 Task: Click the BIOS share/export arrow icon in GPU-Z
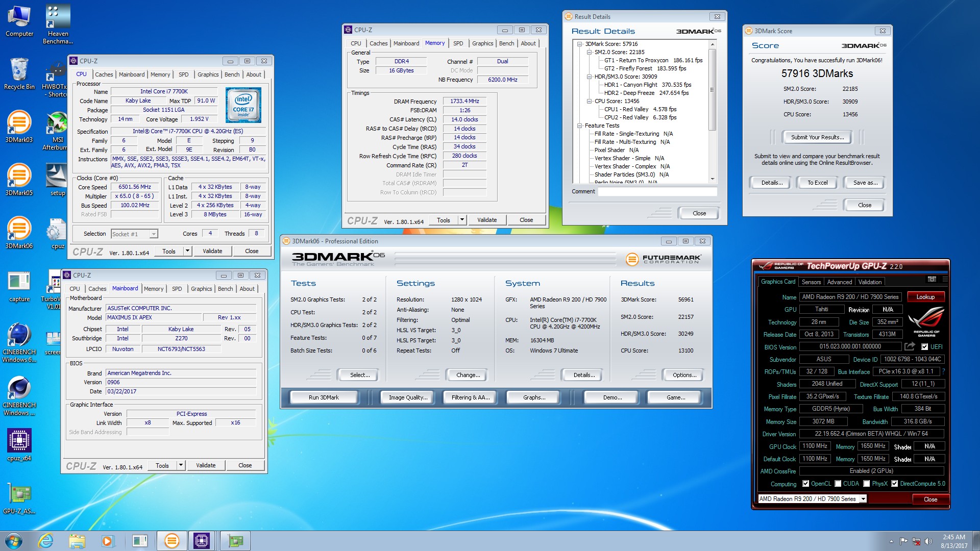910,346
